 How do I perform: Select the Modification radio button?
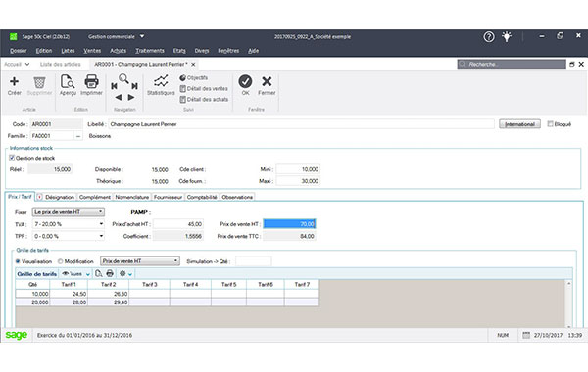click(60, 261)
